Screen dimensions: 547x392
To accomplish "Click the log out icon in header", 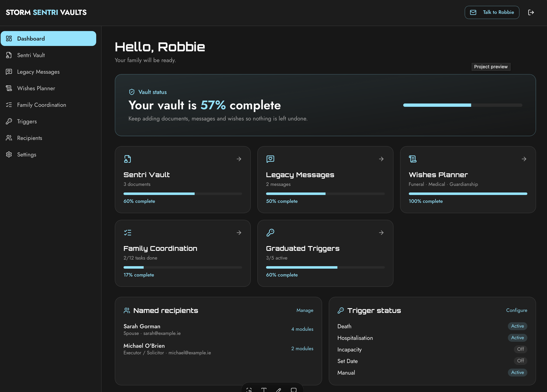I will [x=531, y=12].
